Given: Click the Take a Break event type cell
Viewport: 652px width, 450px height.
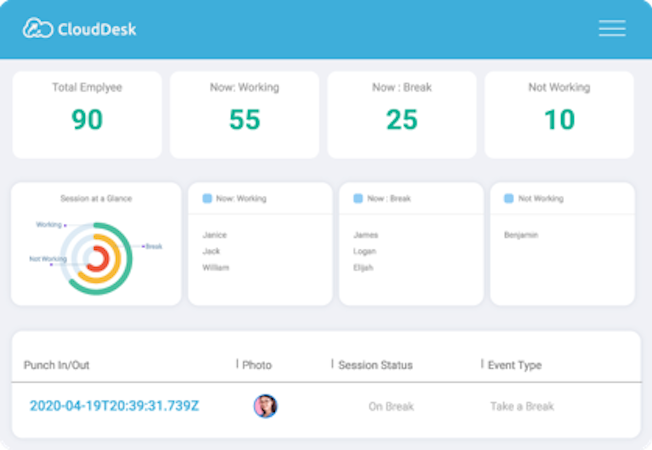Looking at the screenshot, I should (x=522, y=406).
